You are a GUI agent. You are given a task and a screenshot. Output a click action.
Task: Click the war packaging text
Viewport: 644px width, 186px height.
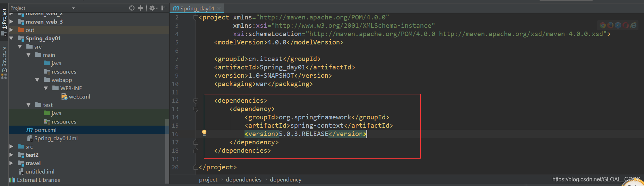[x=261, y=84]
